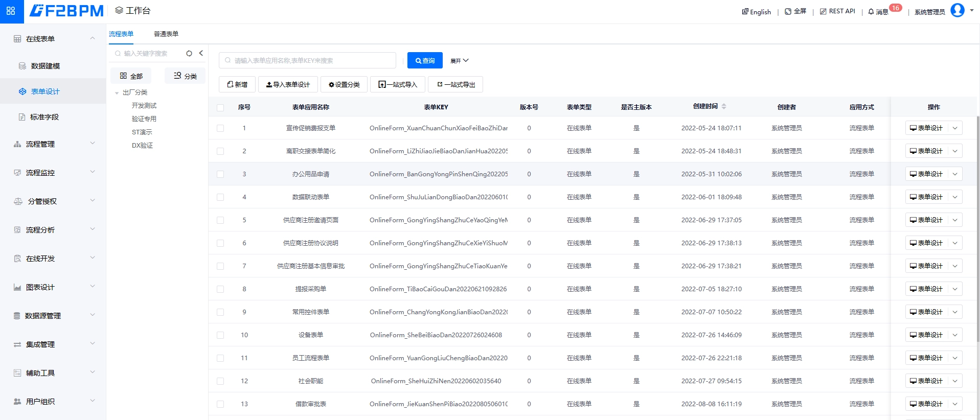Switch language to English
Screen dimensions: 980x420
[757, 12]
